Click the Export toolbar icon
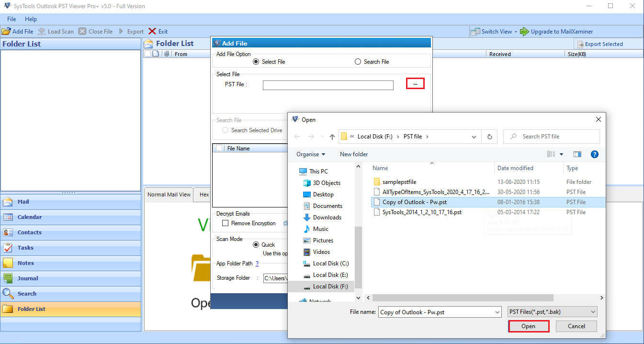Image resolution: width=644 pixels, height=344 pixels. pos(121,31)
